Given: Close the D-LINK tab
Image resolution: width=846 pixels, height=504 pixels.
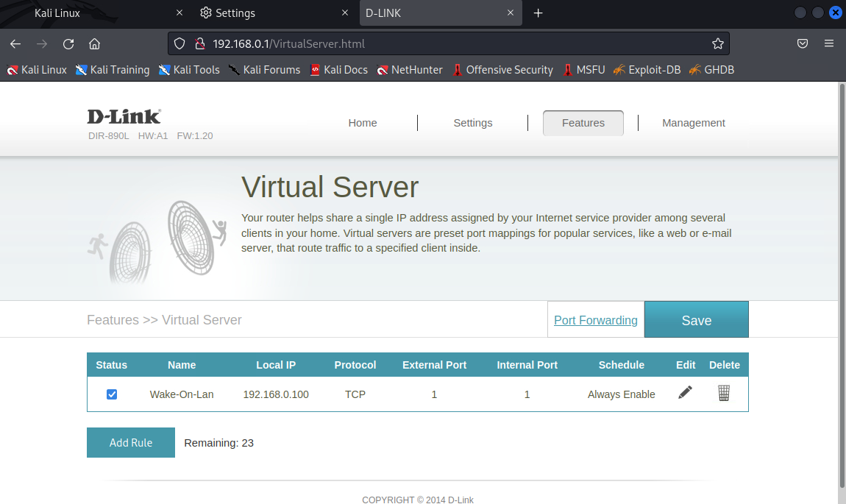Looking at the screenshot, I should pyautogui.click(x=511, y=13).
